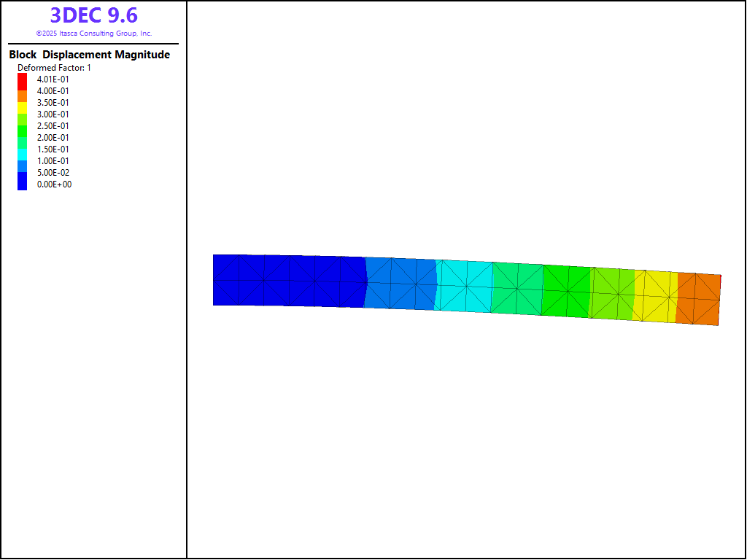Click the 1.00E-01 legend value label
The width and height of the screenshot is (747, 560).
click(x=53, y=161)
